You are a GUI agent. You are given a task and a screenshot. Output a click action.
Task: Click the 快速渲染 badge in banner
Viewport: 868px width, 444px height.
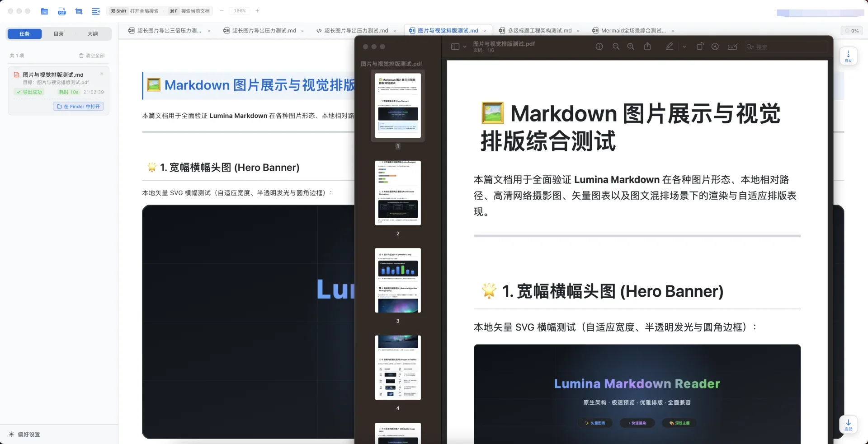click(x=637, y=423)
